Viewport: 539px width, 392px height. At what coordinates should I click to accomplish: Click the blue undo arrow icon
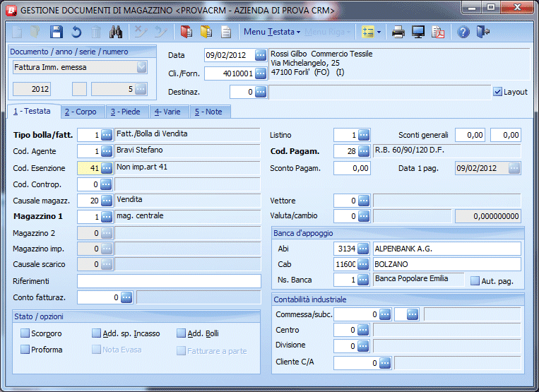coord(76,32)
